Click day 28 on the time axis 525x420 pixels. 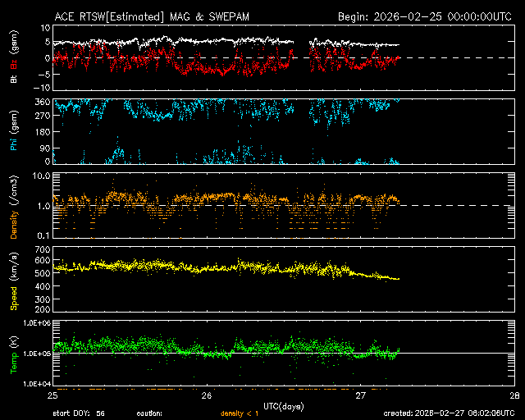click(x=514, y=395)
